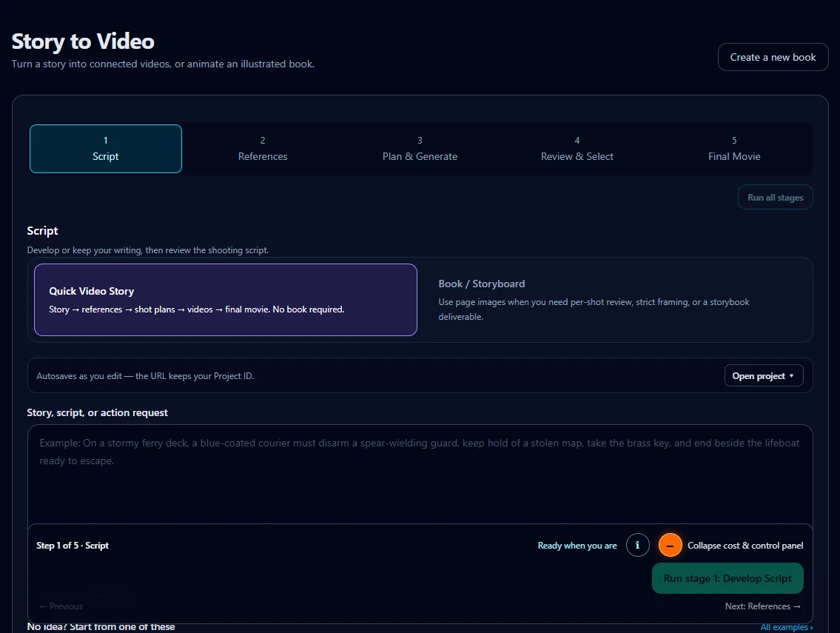Open the All examples link
840x633 pixels.
point(787,627)
